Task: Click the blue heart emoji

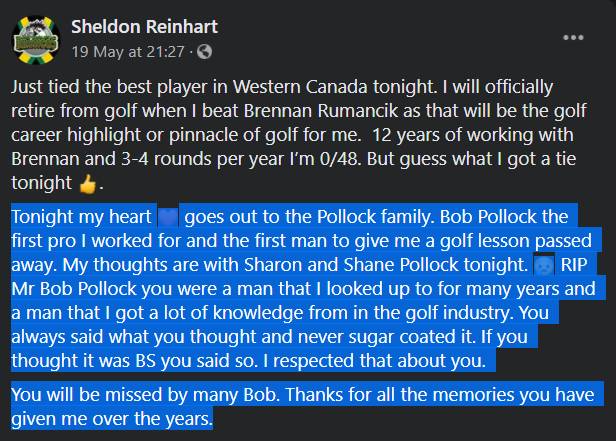Action: pos(168,217)
